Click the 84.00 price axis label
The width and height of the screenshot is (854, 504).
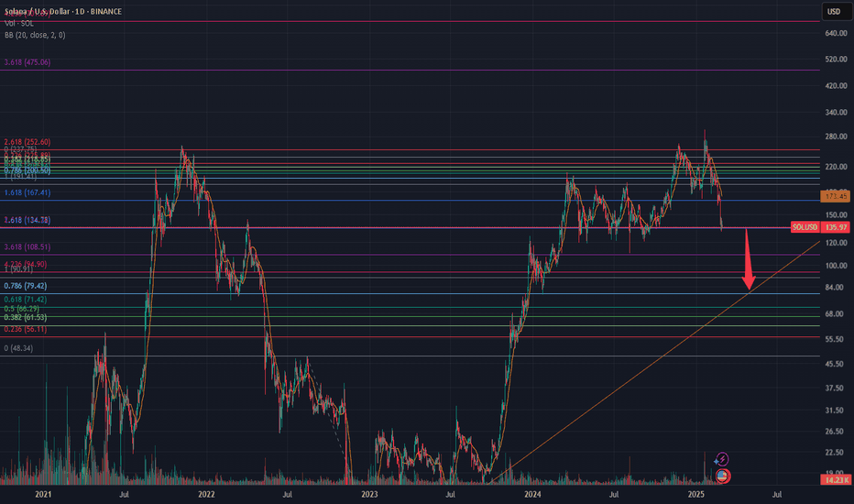[836, 287]
